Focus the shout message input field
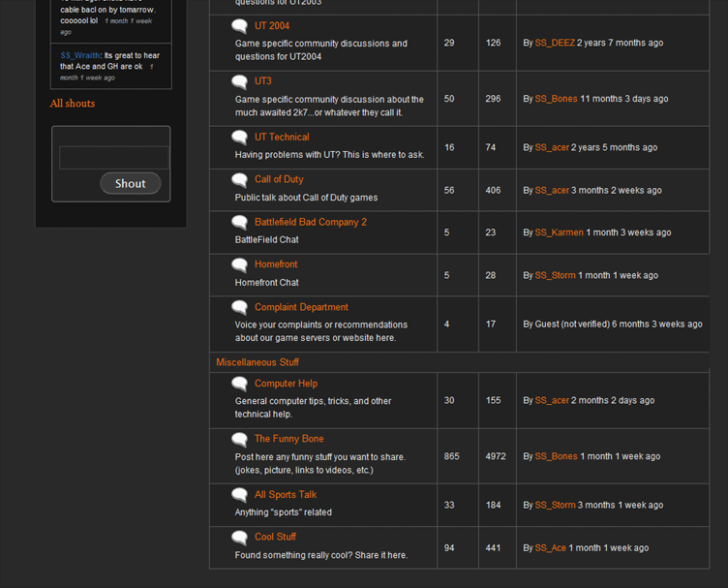 pos(114,158)
